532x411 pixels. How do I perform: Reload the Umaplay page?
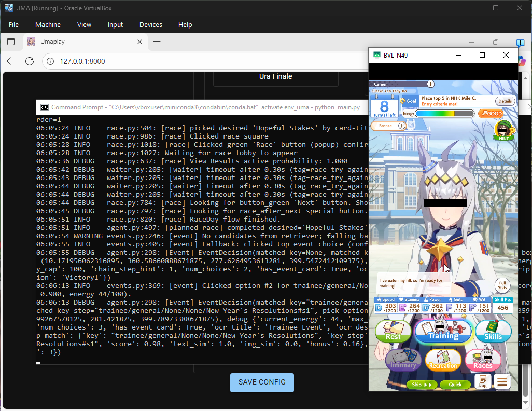(x=30, y=61)
